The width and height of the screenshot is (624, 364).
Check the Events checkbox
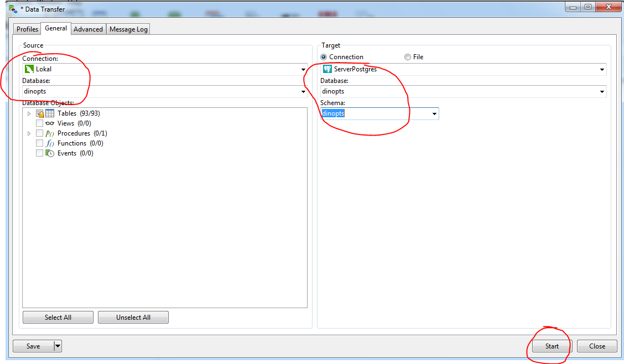pos(39,153)
